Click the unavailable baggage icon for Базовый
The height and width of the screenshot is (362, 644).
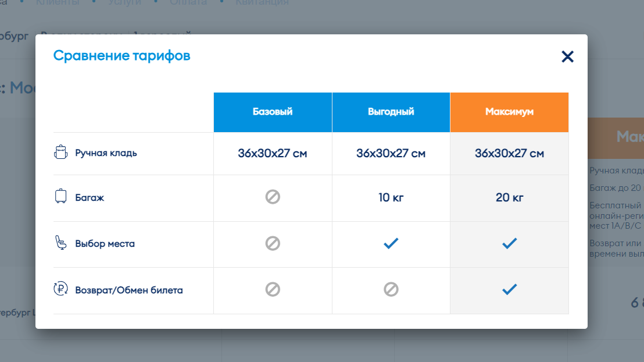tap(273, 197)
